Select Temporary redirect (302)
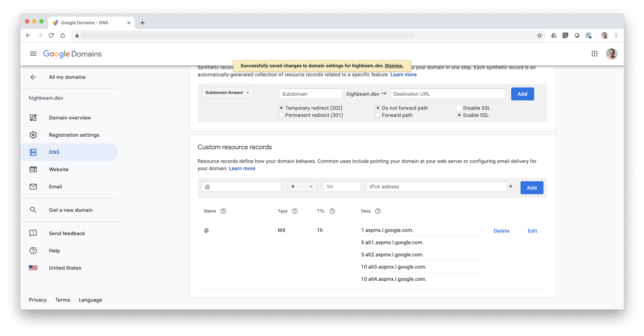644x336 pixels. 282,108
